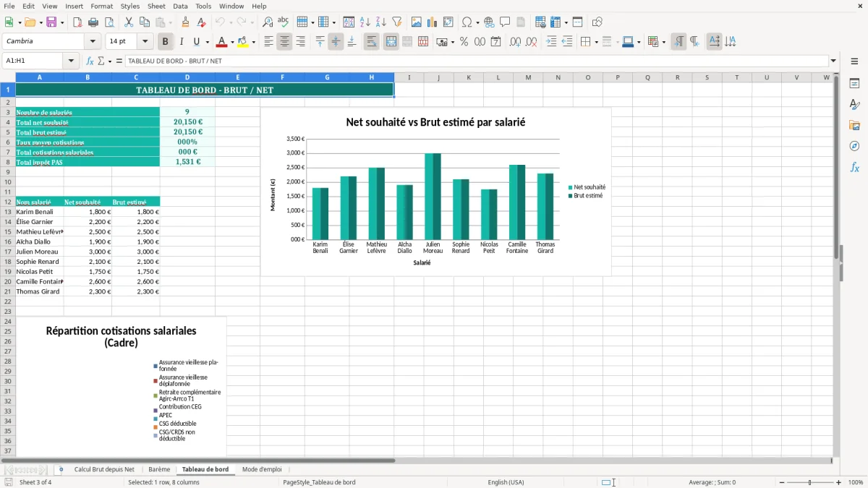Click the Format as Percent icon
This screenshot has height=488, width=868.
coord(464,42)
